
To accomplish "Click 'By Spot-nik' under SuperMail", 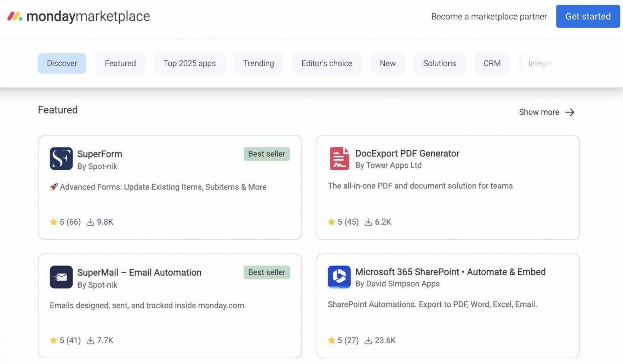I will tap(97, 285).
